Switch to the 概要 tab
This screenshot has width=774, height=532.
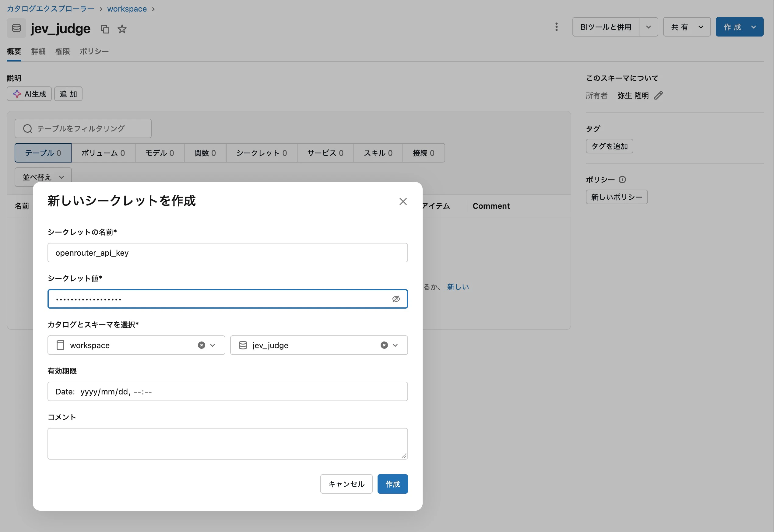tap(14, 52)
